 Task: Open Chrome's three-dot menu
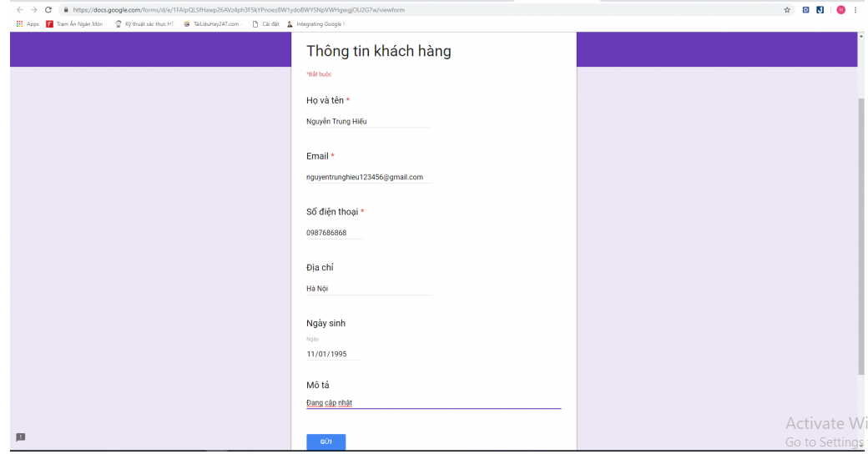click(855, 10)
